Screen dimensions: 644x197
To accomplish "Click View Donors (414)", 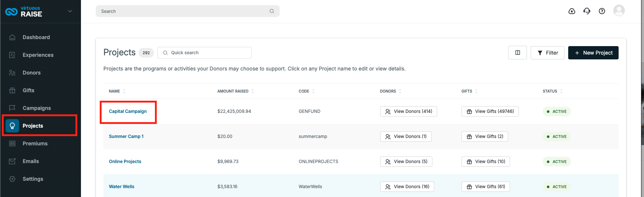I will coord(408,111).
